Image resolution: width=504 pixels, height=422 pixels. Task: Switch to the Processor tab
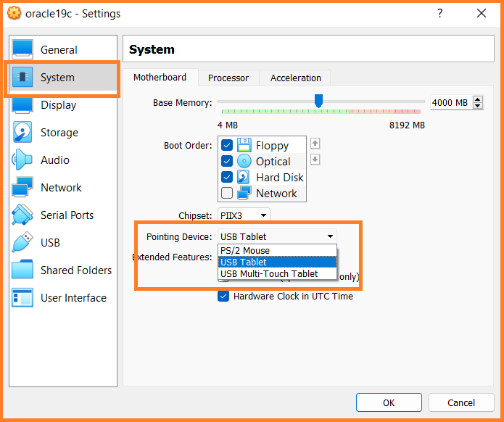228,78
